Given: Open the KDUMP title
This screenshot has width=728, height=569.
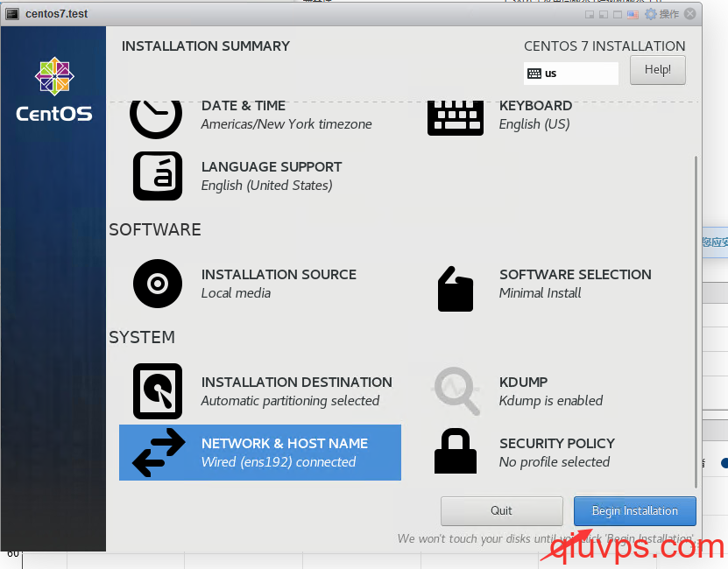Looking at the screenshot, I should click(x=524, y=383).
